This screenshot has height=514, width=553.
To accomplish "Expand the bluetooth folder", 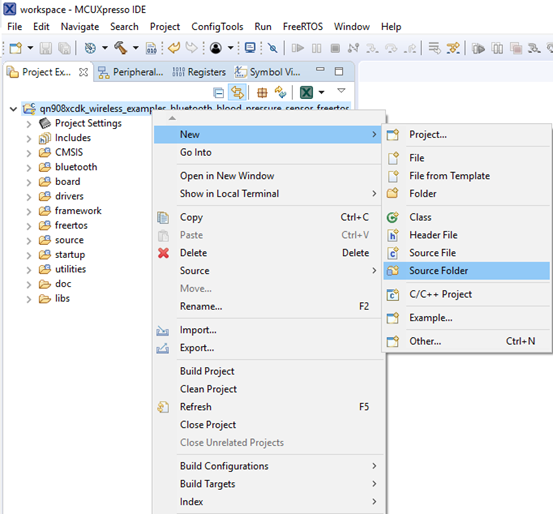I will [x=29, y=168].
